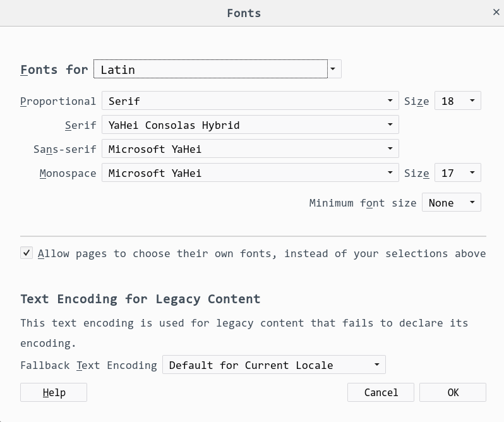
Task: Open the Minimum font size dropdown
Action: pyautogui.click(x=452, y=202)
